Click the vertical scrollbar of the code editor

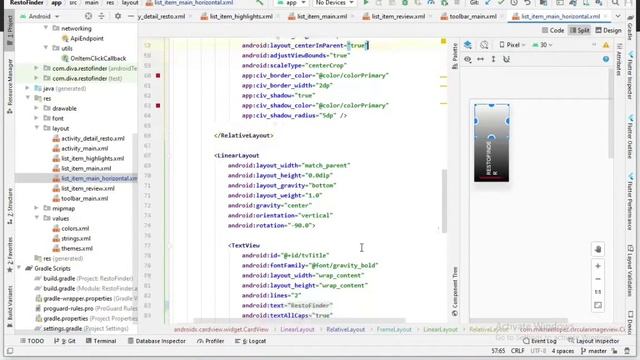point(444,200)
